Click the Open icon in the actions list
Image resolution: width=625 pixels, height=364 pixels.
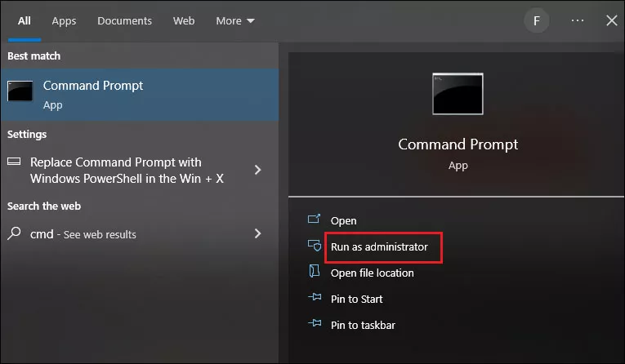(314, 219)
